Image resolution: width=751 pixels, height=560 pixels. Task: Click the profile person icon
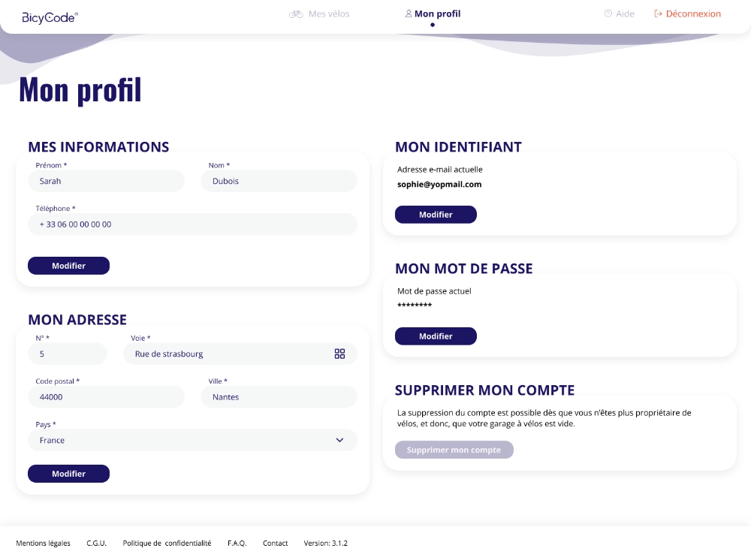pos(409,14)
